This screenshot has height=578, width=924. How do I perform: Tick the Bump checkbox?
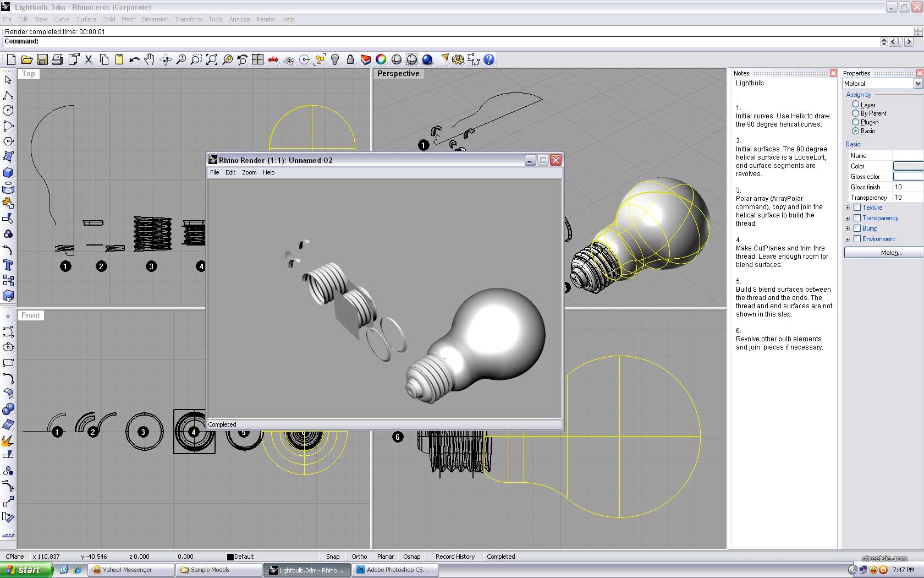[x=857, y=228]
